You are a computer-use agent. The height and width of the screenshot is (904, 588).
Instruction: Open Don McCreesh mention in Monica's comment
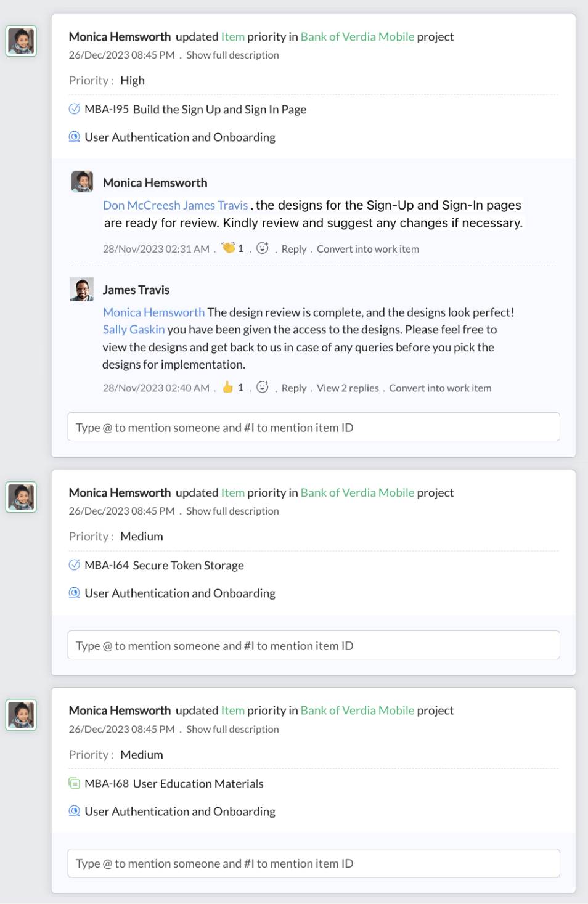point(142,205)
